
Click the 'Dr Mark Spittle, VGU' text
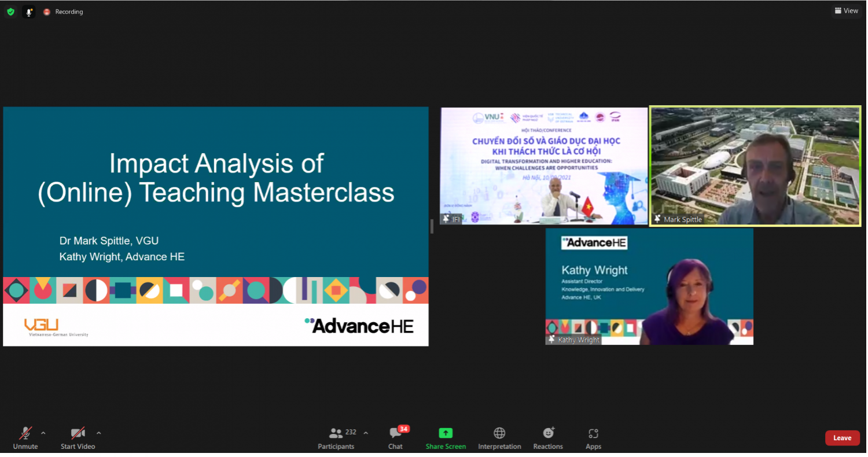[109, 241]
